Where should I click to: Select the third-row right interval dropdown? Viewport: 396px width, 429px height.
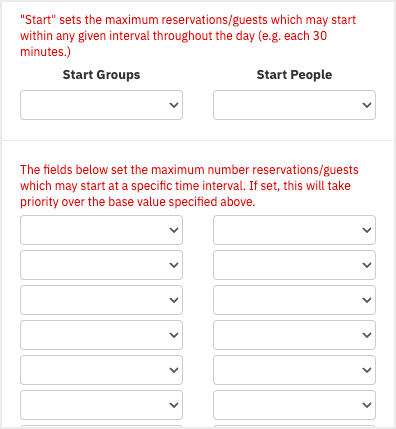click(x=294, y=300)
